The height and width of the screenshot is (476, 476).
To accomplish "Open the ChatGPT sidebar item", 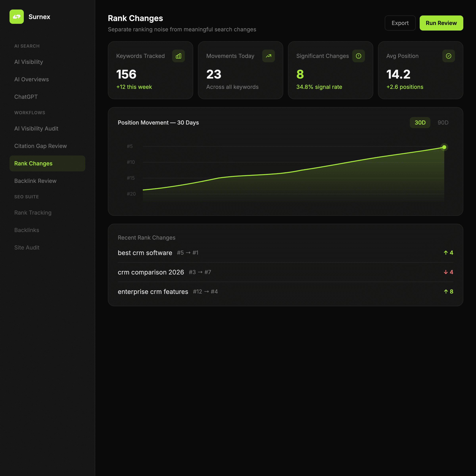I will (26, 97).
